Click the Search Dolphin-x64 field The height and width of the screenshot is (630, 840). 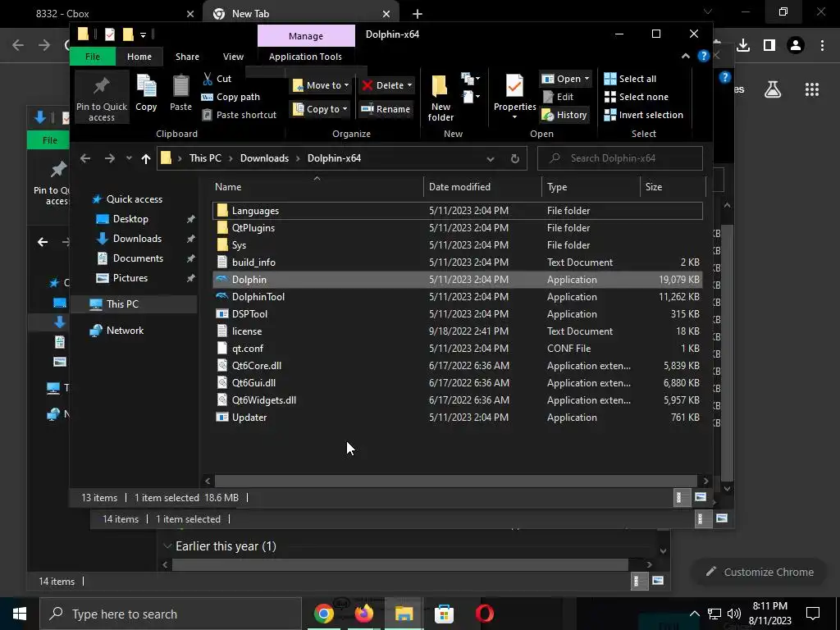pyautogui.click(x=620, y=158)
